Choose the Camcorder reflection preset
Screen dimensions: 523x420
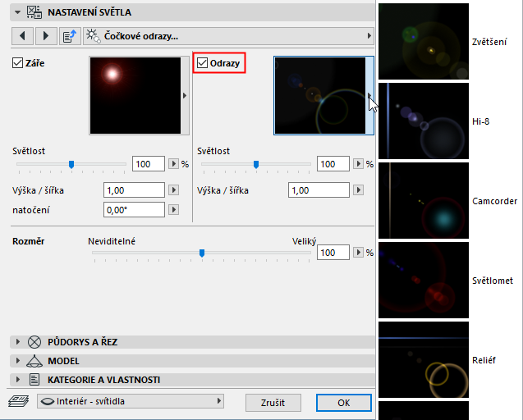424,201
